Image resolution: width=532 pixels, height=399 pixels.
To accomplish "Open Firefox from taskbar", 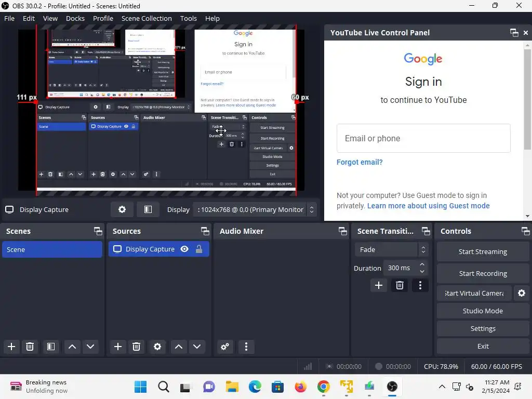I will [301, 387].
